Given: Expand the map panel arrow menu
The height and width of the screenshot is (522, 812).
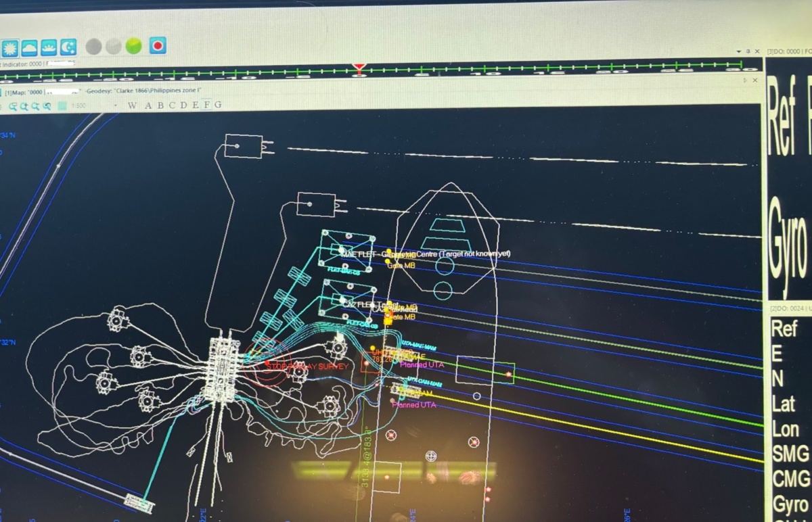Looking at the screenshot, I should pyautogui.click(x=746, y=80).
